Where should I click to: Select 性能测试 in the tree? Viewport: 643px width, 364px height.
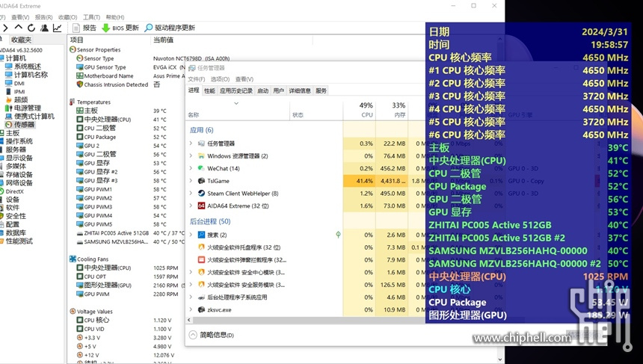(19, 241)
